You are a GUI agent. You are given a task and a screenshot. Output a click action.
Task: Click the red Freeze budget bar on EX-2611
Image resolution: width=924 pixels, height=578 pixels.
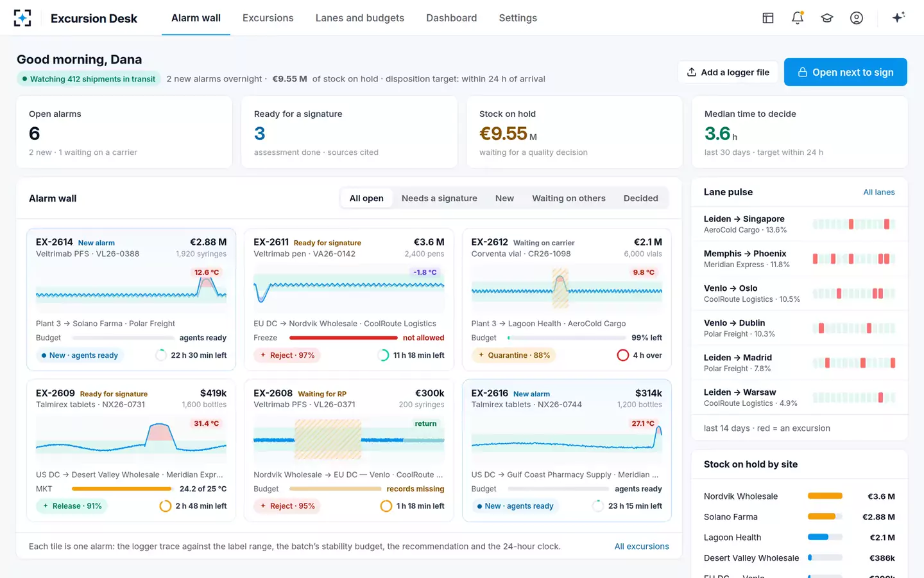click(343, 338)
